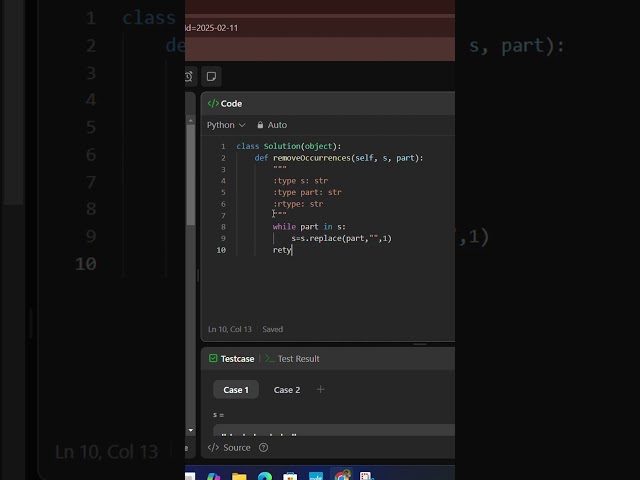The height and width of the screenshot is (480, 640).
Task: Select the Code panel tab
Action: click(x=225, y=104)
